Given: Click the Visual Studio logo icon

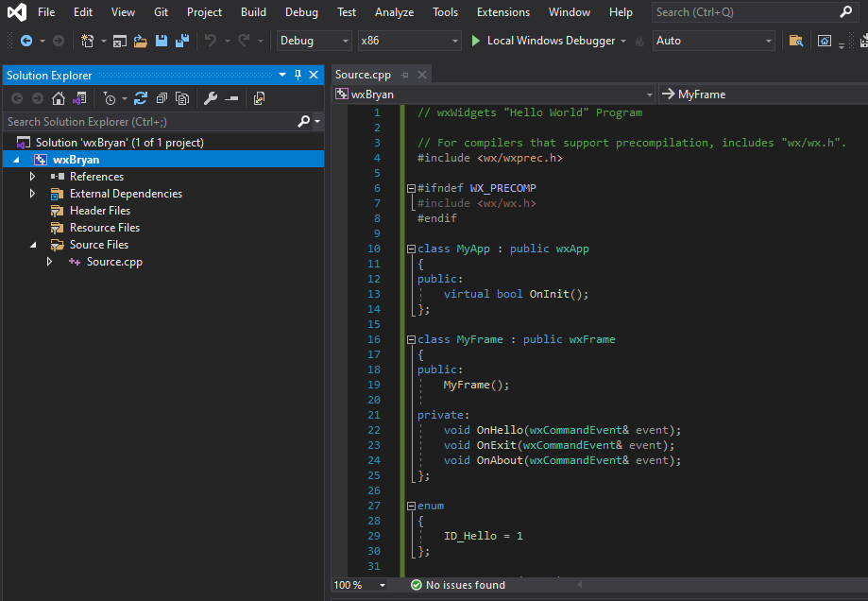Looking at the screenshot, I should coord(17,11).
